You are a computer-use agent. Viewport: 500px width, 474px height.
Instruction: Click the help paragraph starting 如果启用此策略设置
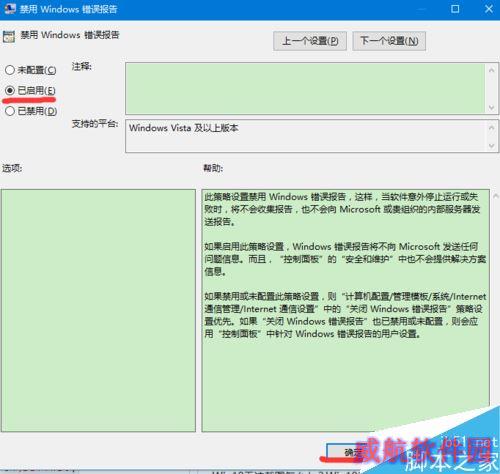click(x=345, y=259)
